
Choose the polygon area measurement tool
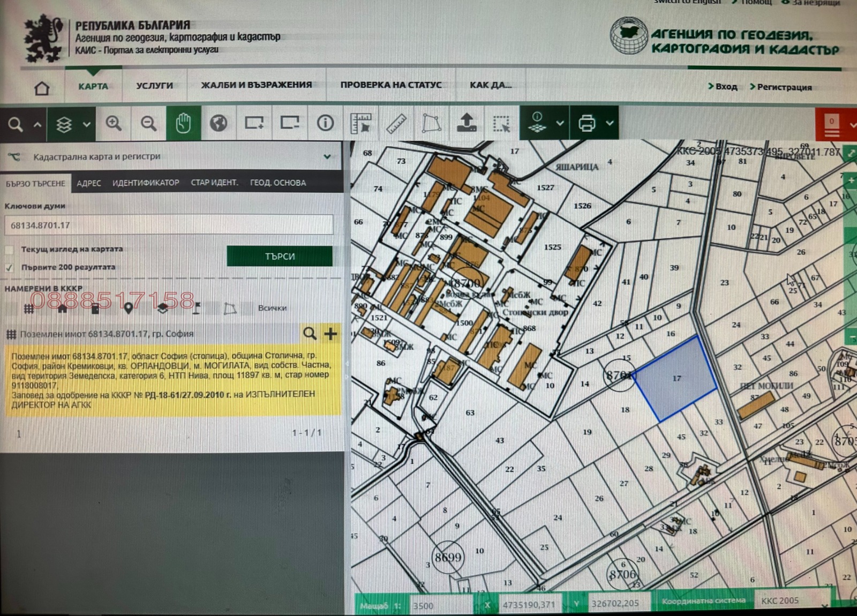[x=431, y=124]
